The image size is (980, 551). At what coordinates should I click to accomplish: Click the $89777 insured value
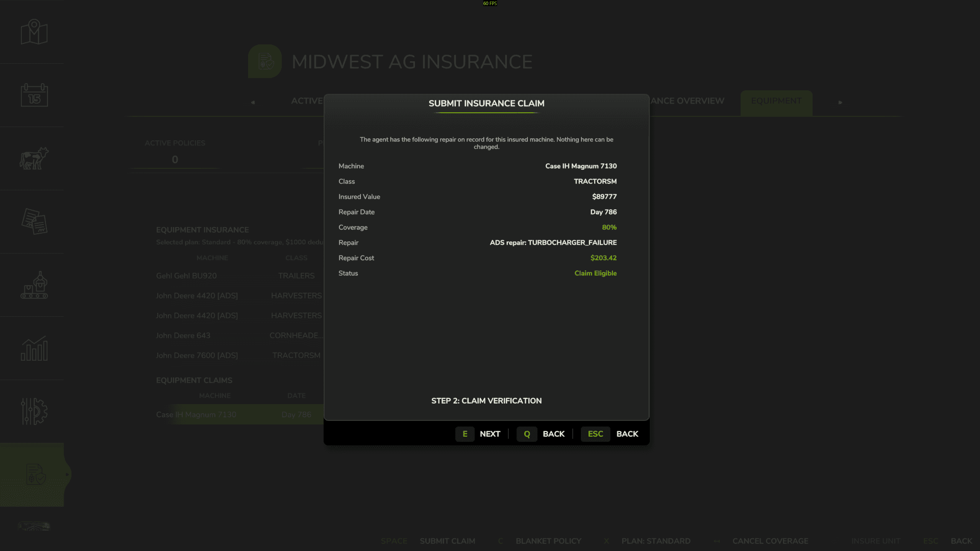[x=604, y=196]
